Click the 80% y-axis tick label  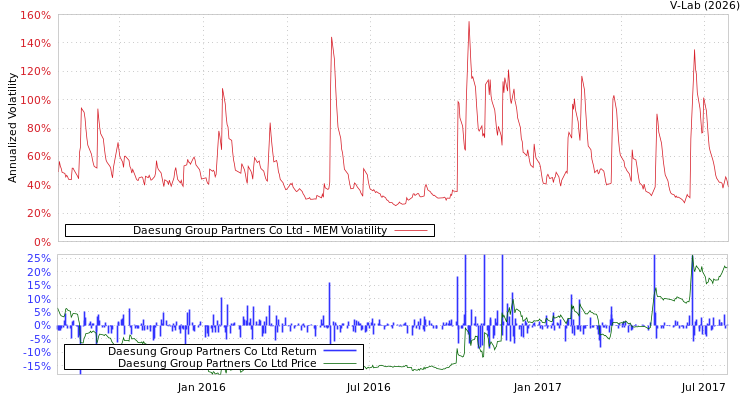[38, 129]
